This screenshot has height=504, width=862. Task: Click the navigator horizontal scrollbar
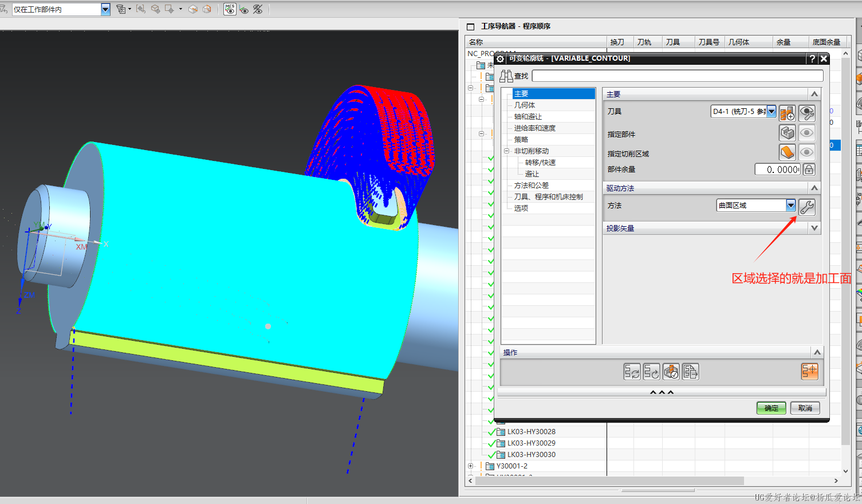click(609, 481)
